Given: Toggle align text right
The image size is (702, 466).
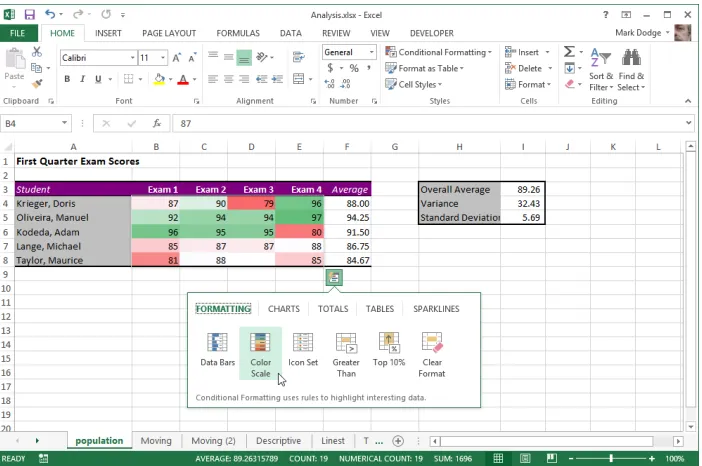Looking at the screenshot, I should point(244,79).
